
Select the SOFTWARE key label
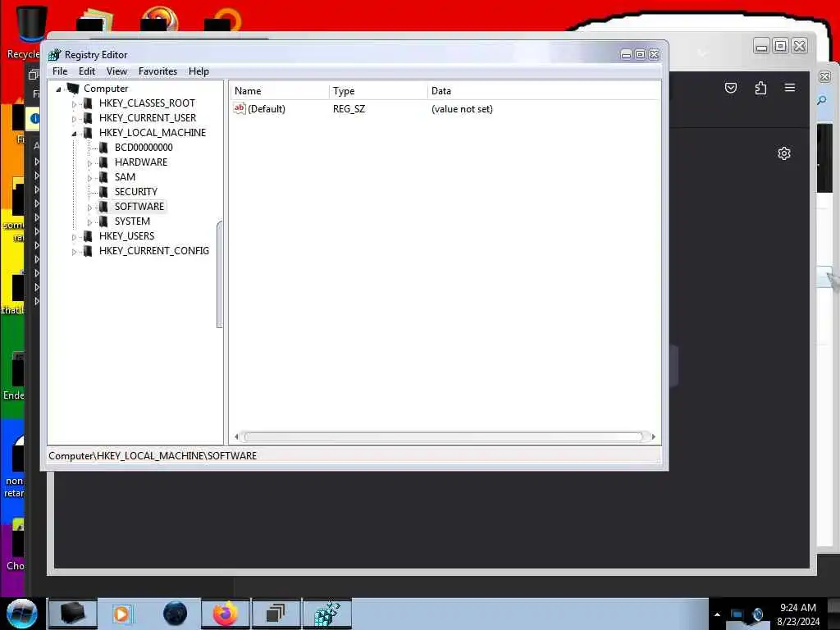[x=139, y=206]
